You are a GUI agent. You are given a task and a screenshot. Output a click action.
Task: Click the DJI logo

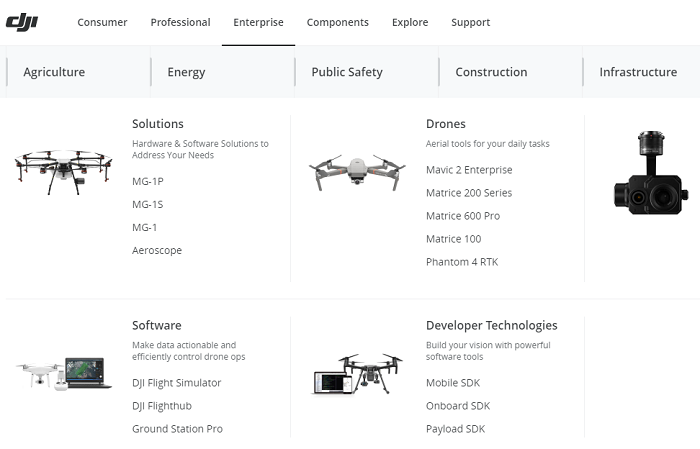coord(22,22)
